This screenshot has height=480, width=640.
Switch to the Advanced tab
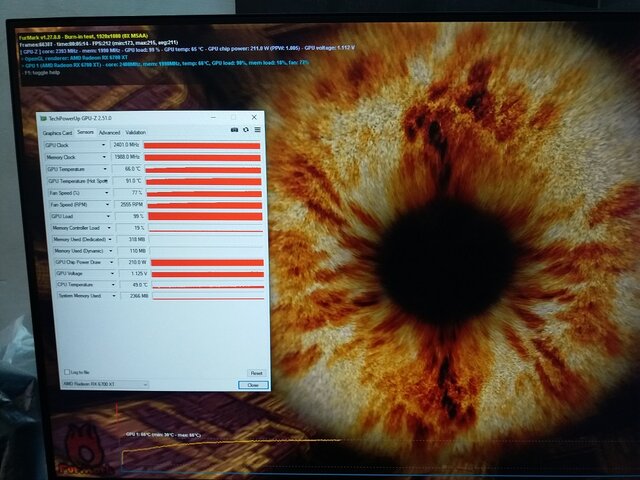pyautogui.click(x=109, y=132)
